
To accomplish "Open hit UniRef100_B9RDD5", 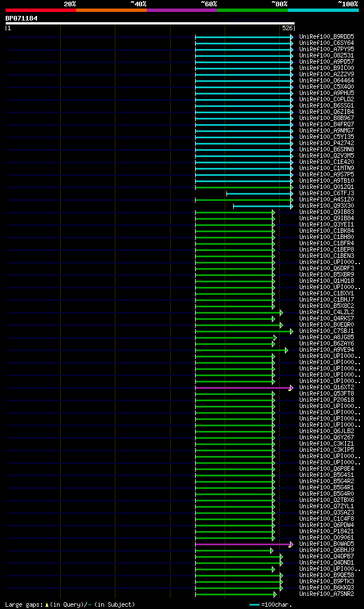I will tap(326, 37).
